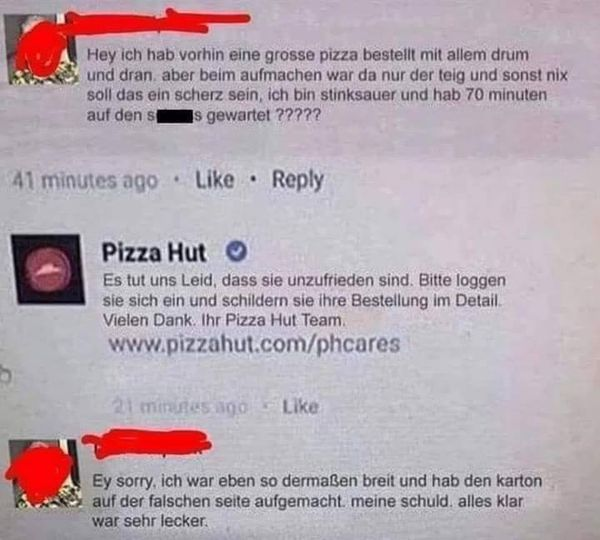Select the "Hey ich hab vorhin" comment text
This screenshot has height=540, width=600.
point(327,85)
